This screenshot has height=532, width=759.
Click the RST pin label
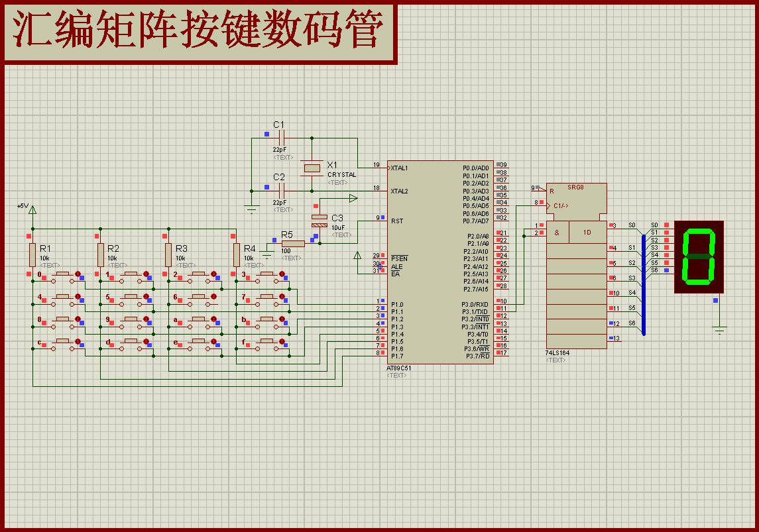click(397, 221)
